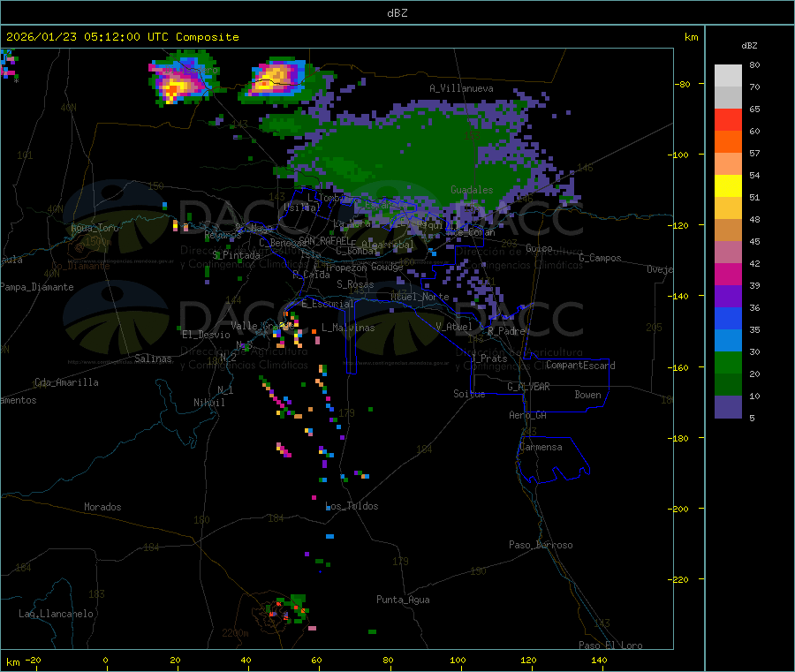Select the 'Pampa_Diamante' label
795x672 pixels.
click(37, 287)
